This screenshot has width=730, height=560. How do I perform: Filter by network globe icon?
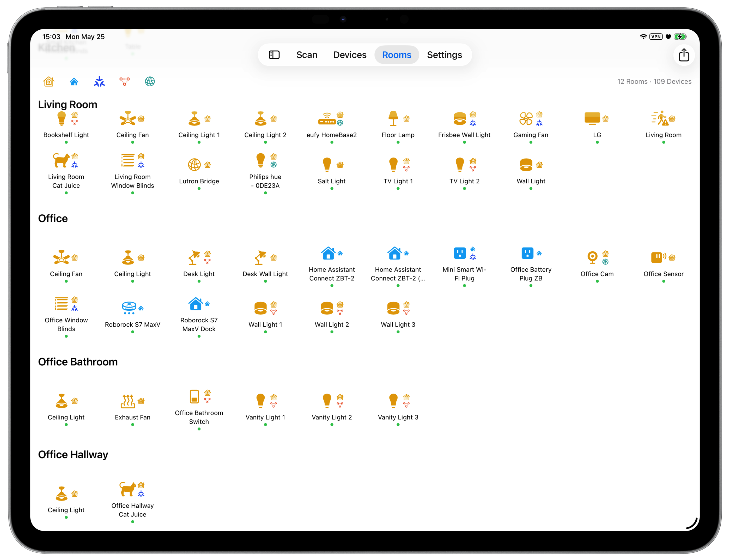(150, 81)
